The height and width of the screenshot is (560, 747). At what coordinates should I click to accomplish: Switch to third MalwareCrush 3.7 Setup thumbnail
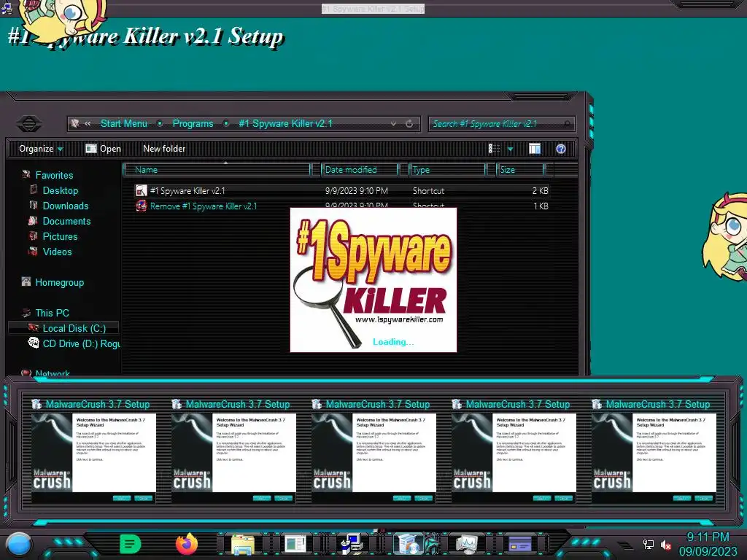(373, 451)
